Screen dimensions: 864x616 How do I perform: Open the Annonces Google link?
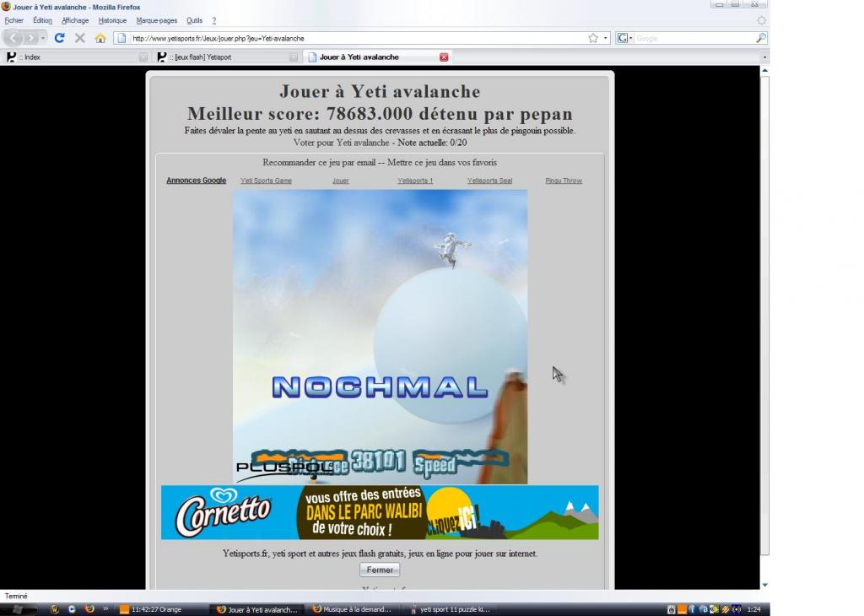pyautogui.click(x=196, y=181)
